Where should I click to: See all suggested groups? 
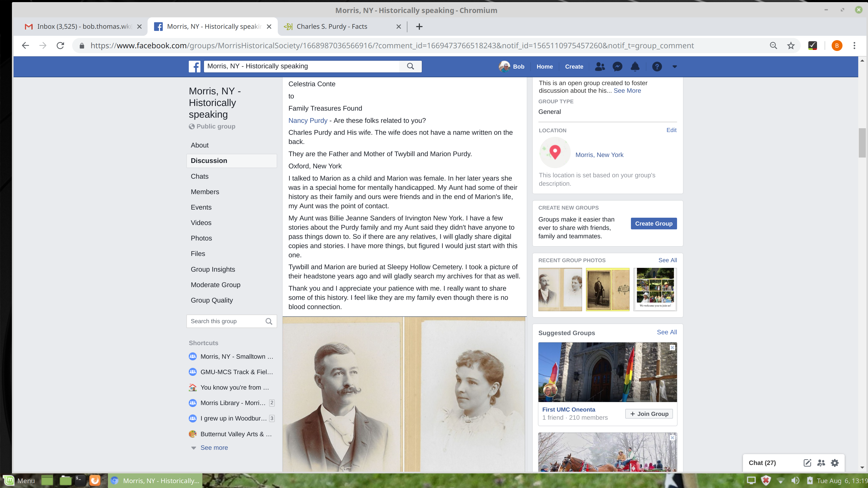pyautogui.click(x=666, y=332)
